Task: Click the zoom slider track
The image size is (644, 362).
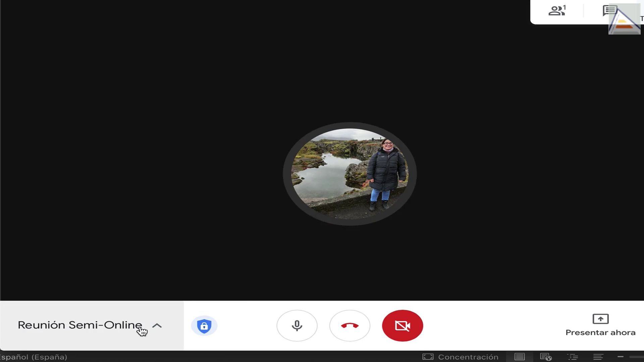Action: pyautogui.click(x=637, y=357)
